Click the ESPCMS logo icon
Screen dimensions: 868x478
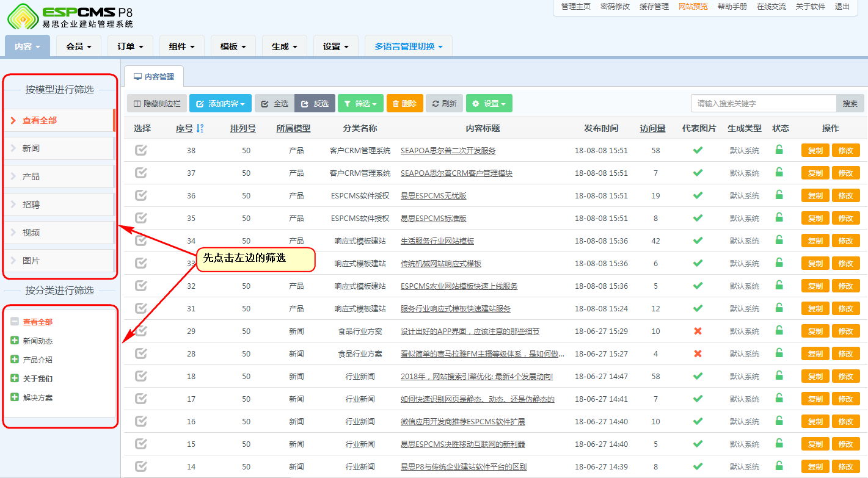coord(23,16)
